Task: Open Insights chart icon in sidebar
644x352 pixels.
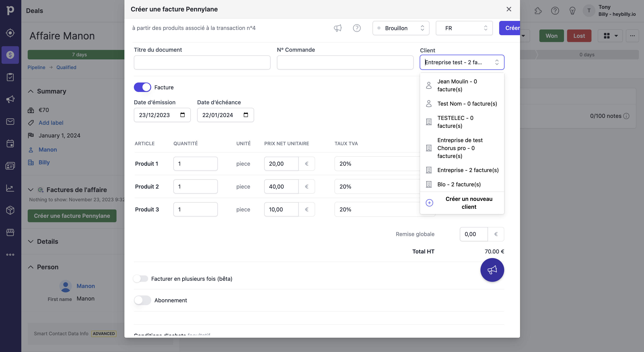Action: (x=10, y=188)
